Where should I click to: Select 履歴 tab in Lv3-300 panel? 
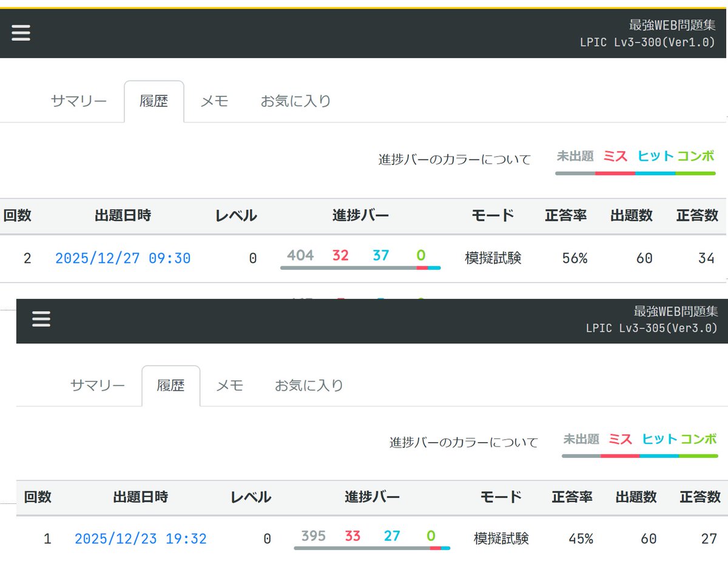pos(154,101)
